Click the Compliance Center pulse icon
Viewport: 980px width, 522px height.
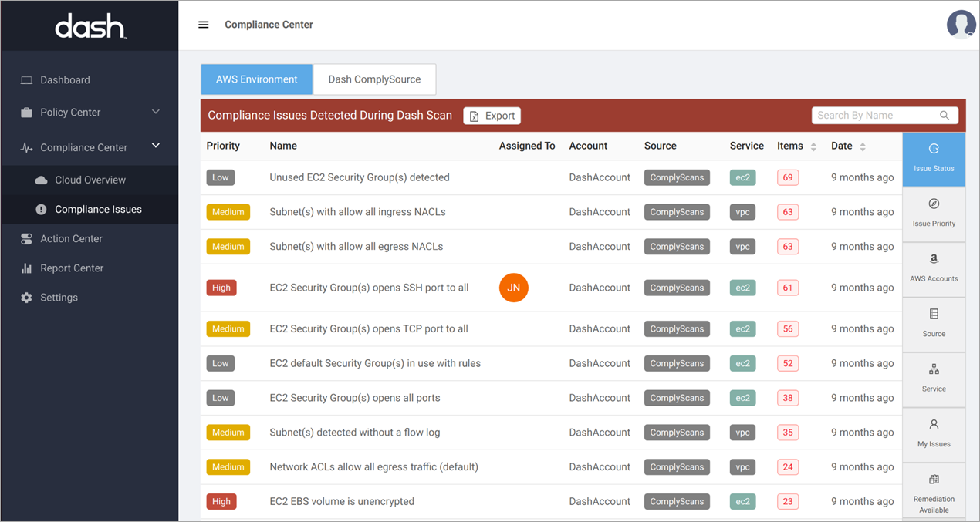click(26, 147)
